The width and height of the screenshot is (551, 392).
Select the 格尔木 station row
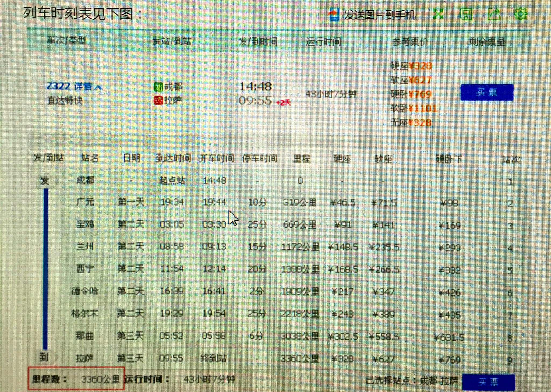click(x=84, y=313)
